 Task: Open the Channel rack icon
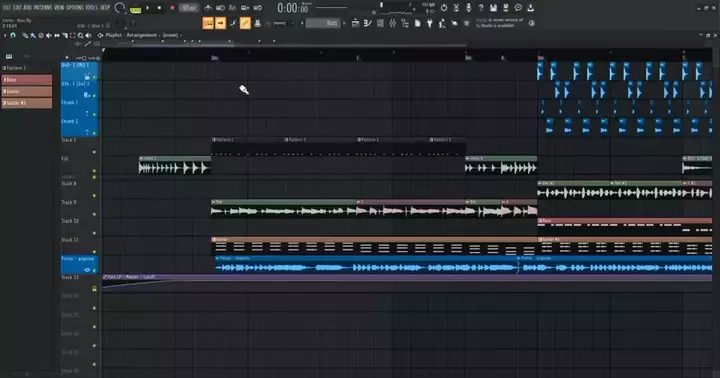pos(380,23)
